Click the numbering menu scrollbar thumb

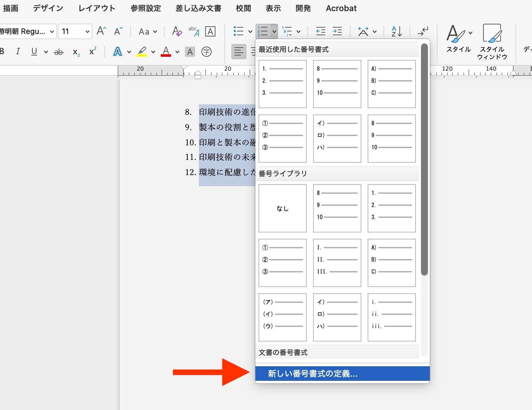pyautogui.click(x=424, y=159)
